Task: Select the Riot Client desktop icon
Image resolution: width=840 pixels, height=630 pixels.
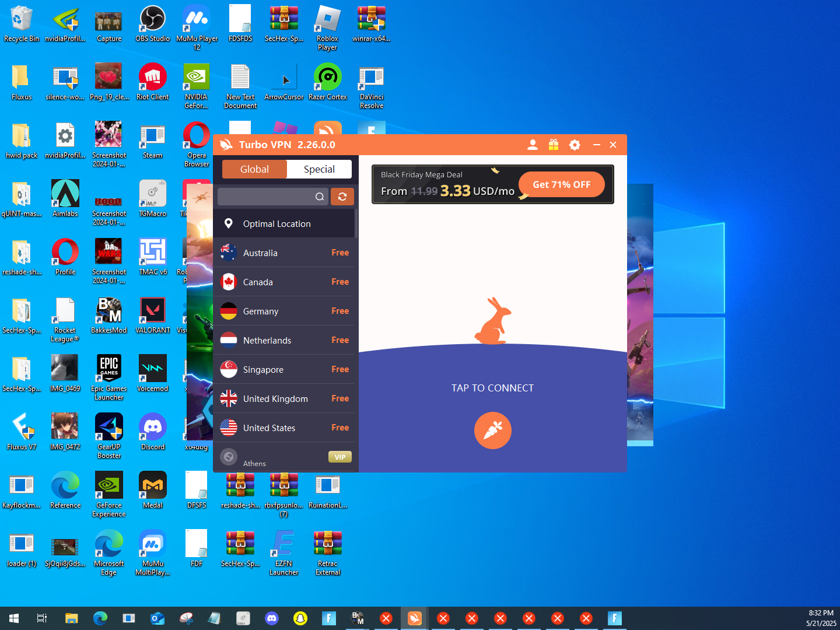Action: tap(153, 82)
